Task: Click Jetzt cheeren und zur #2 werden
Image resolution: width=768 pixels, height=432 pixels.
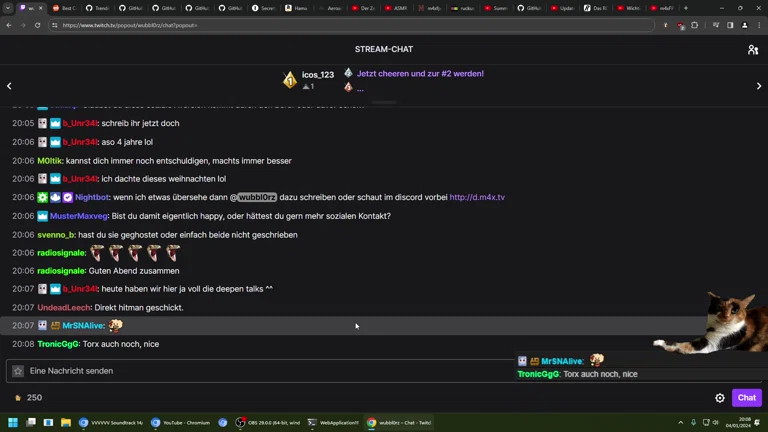Action: point(420,73)
